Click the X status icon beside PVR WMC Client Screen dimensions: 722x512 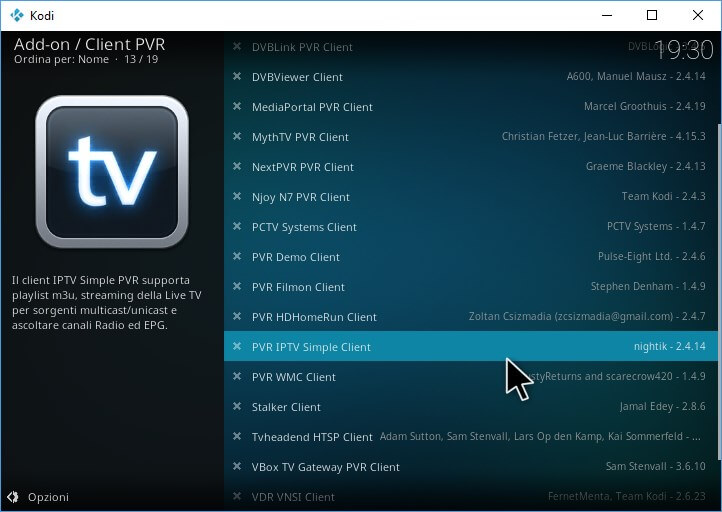point(237,376)
